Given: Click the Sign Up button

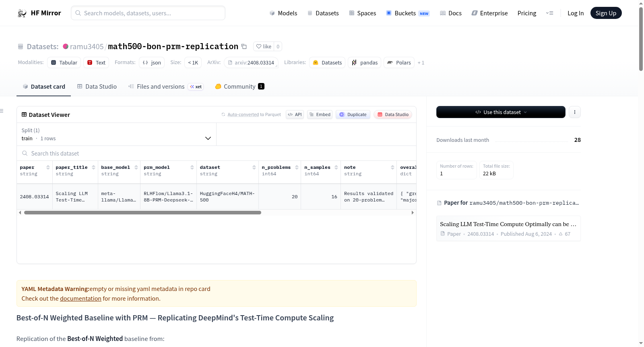Looking at the screenshot, I should coord(606,13).
